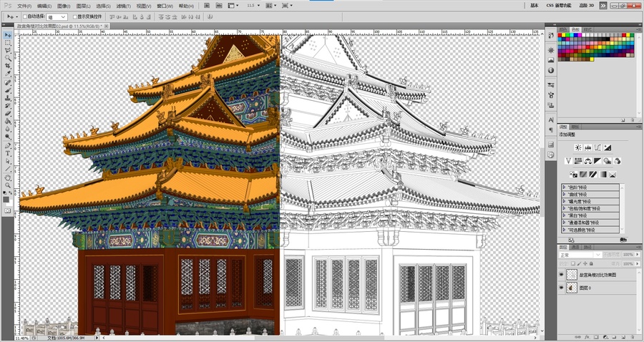Select the History Brush tool

pos(8,105)
